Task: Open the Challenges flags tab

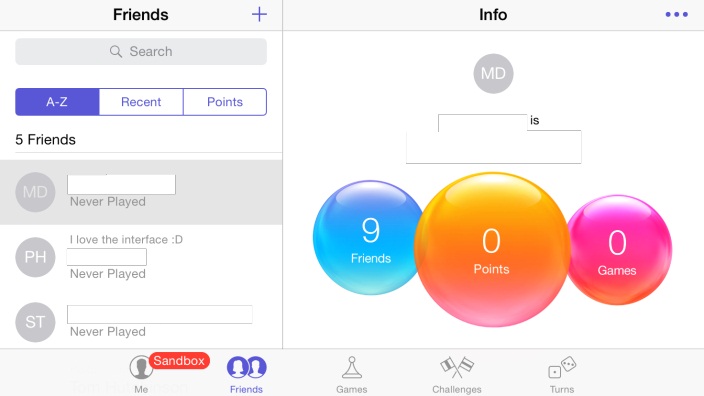Action: [x=457, y=374]
